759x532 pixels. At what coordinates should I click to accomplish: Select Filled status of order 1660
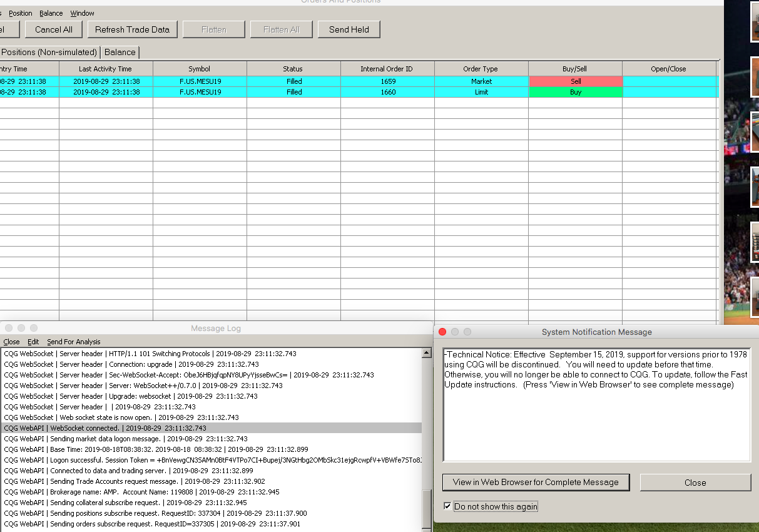point(294,92)
